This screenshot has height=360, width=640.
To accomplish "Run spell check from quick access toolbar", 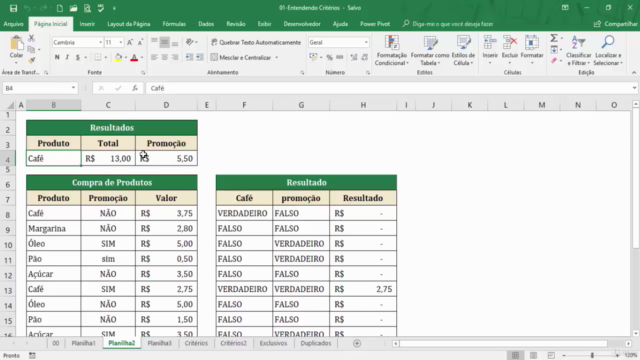I will coord(101,8).
